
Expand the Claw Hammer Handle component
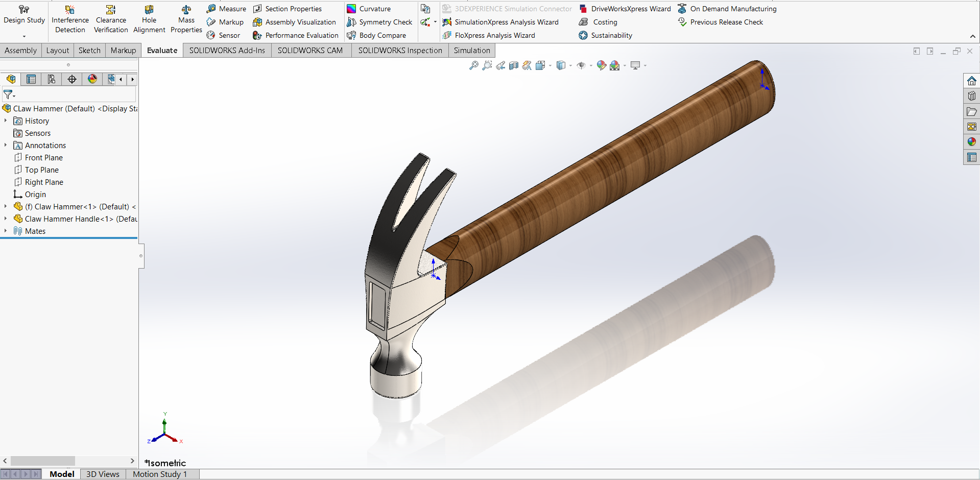tap(6, 219)
